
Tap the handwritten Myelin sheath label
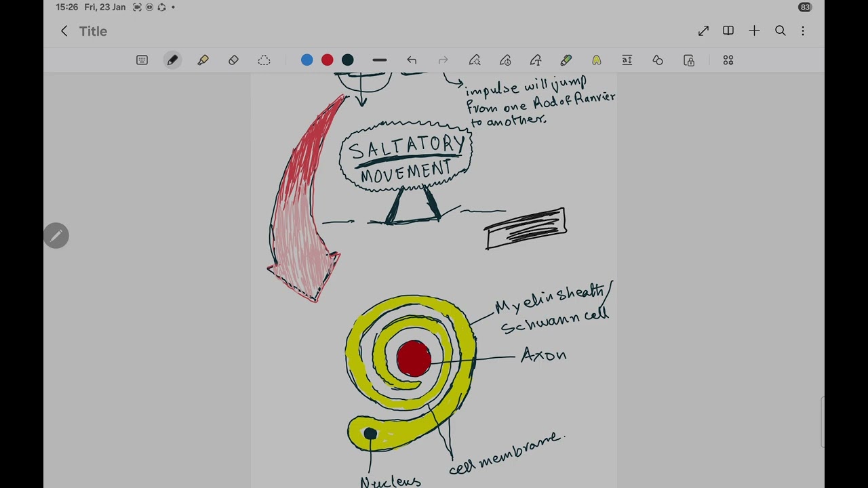coord(549,298)
